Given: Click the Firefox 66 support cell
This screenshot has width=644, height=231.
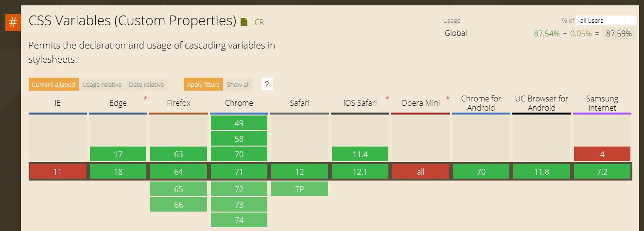Looking at the screenshot, I should tap(178, 204).
